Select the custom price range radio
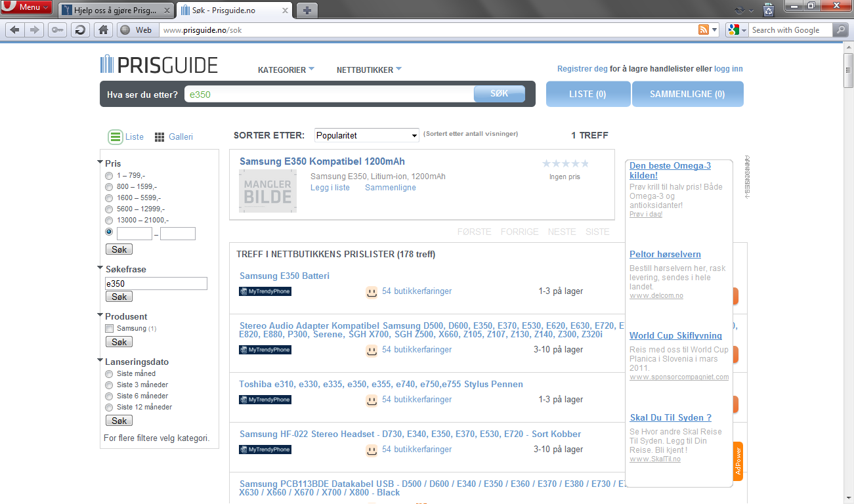854x504 pixels. 109,232
